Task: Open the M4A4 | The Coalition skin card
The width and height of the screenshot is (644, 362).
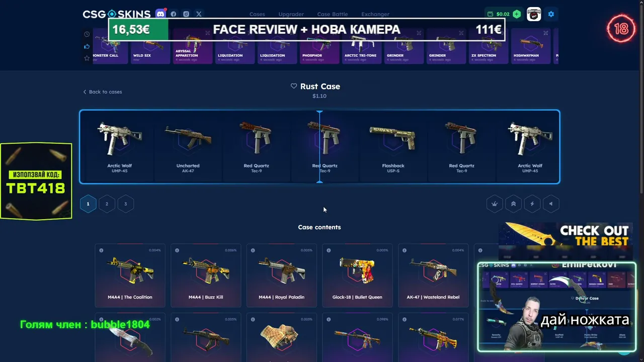Action: click(x=130, y=276)
